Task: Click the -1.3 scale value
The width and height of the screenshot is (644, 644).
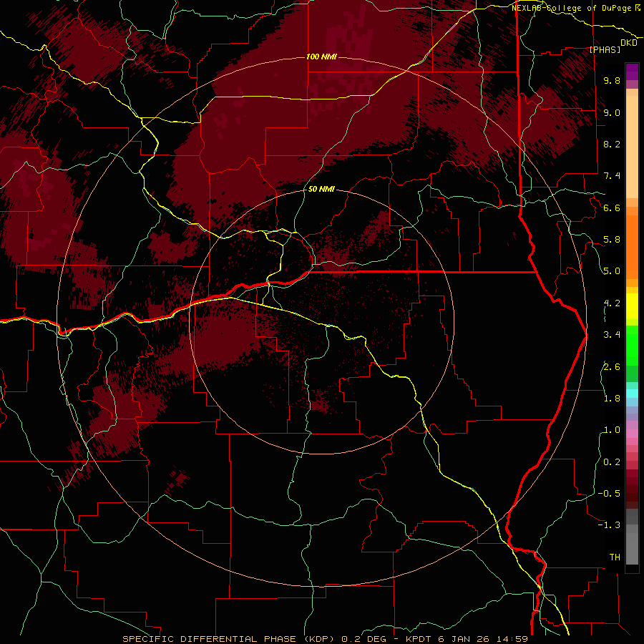Action: click(x=609, y=525)
